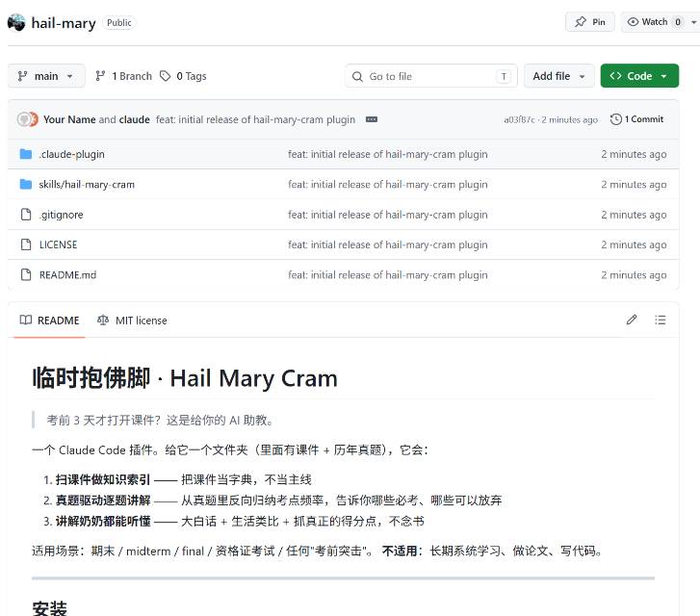
Task: Open the skills/hail-mary-cram folder link
Action: [87, 185]
